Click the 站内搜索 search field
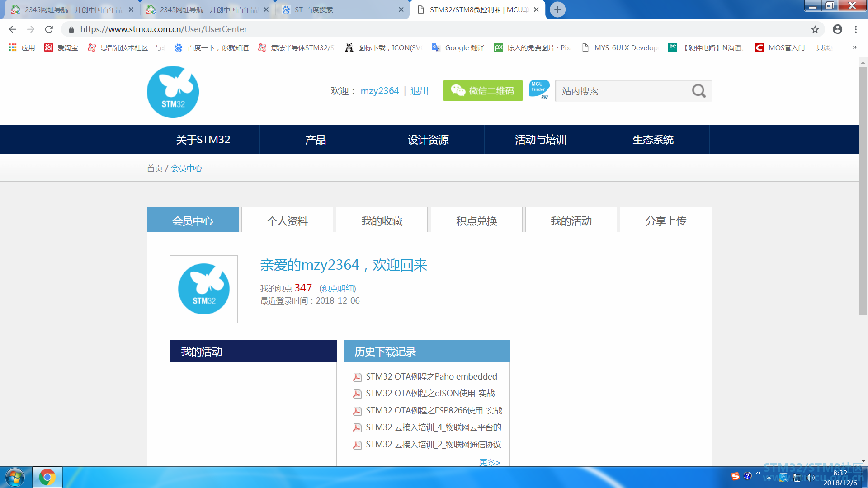Viewport: 868px width, 488px height. coord(623,91)
